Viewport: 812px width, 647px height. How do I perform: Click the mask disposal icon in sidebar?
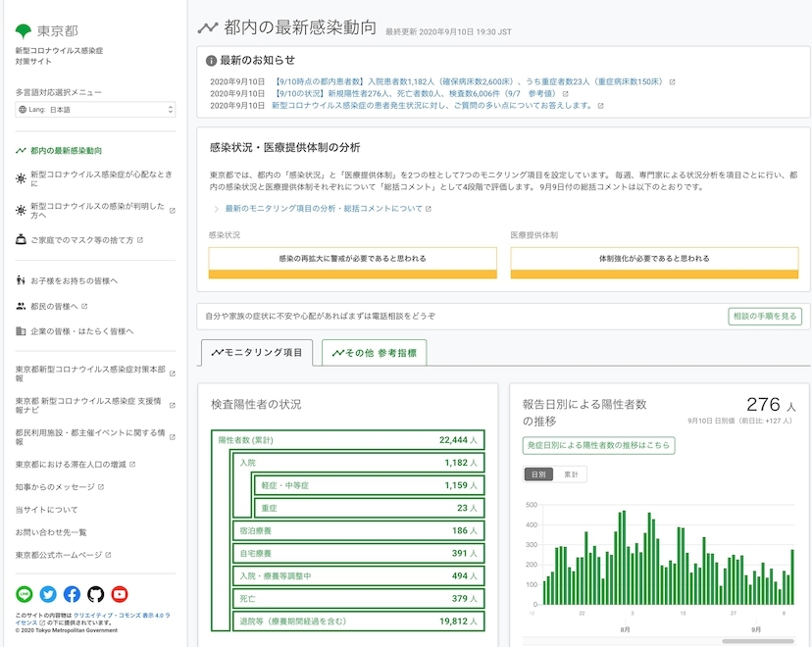coord(21,239)
